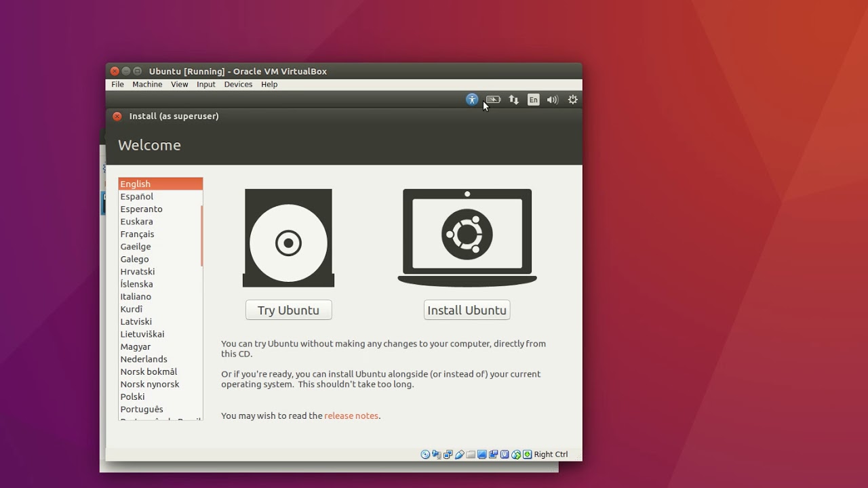Click the single monitor display status icon
Viewport: 868px width, 488px height.
[x=482, y=454]
